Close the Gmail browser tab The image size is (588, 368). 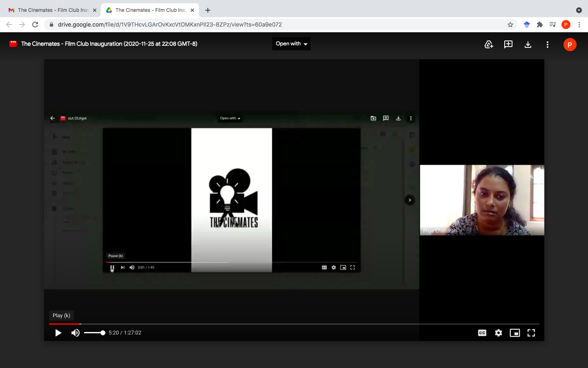(x=95, y=10)
